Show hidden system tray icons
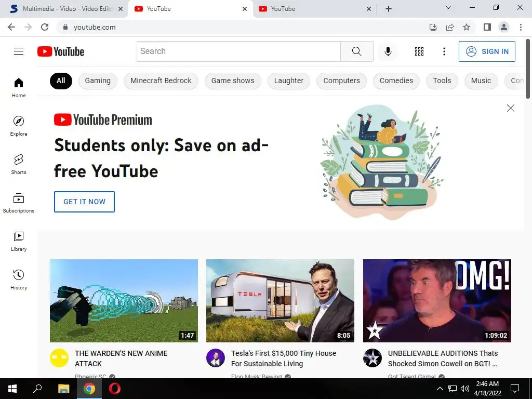This screenshot has height=399, width=532. [x=440, y=389]
